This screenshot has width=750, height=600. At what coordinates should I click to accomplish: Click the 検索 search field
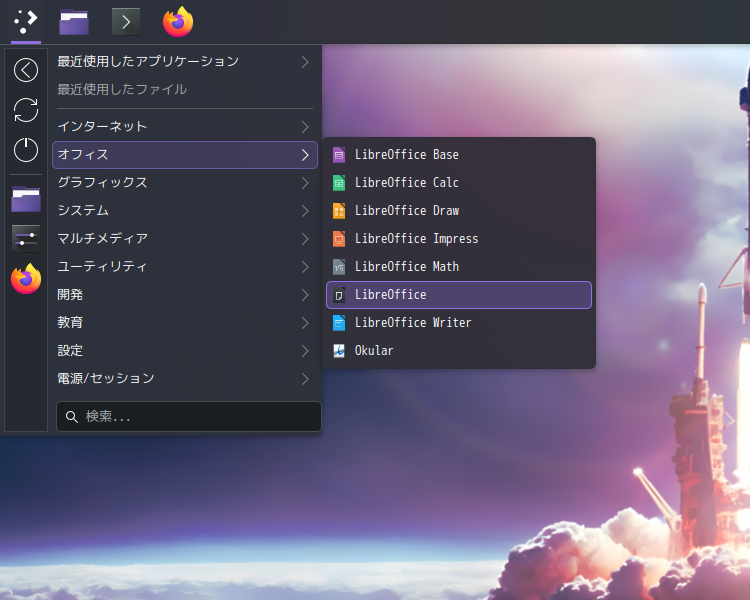(x=189, y=417)
